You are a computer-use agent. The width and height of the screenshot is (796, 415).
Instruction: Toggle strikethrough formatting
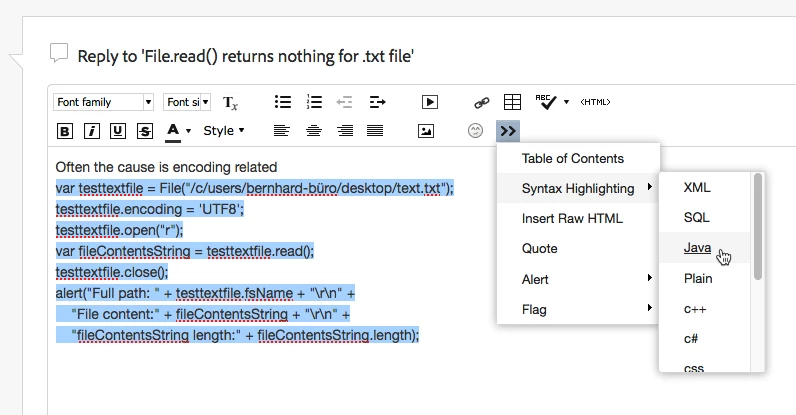pos(145,131)
